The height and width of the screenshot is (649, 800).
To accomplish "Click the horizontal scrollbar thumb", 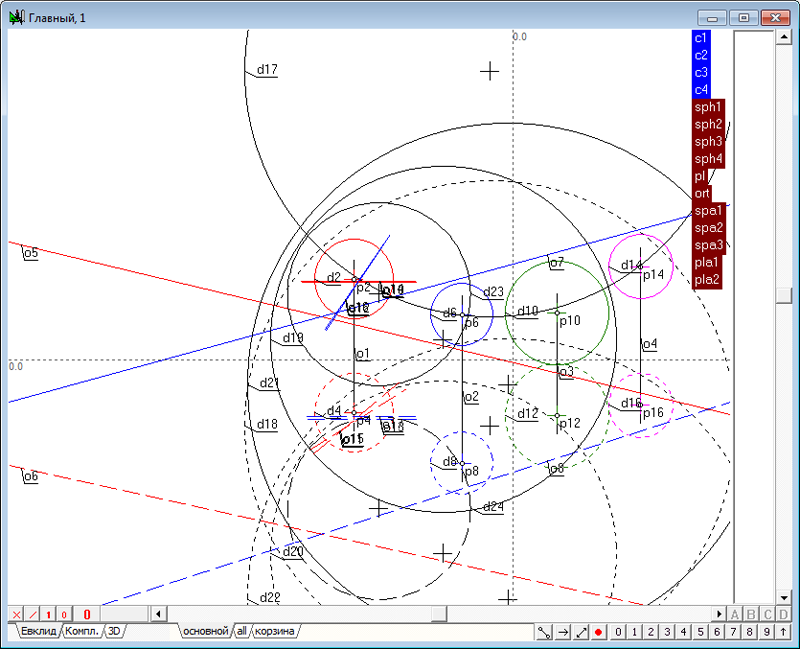I will pos(439,614).
